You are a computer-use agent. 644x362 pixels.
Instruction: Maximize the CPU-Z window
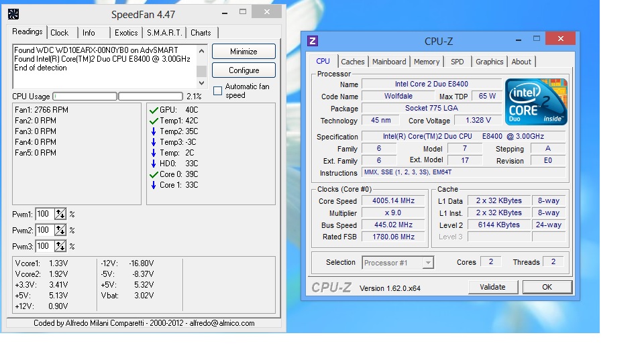537,39
